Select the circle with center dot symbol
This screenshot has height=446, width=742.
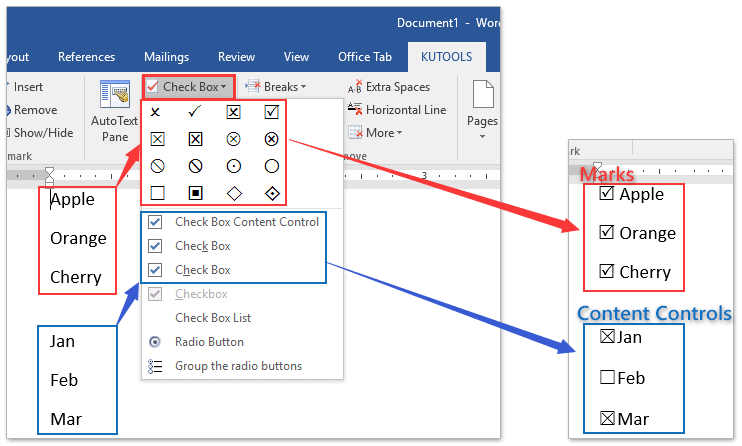click(233, 166)
